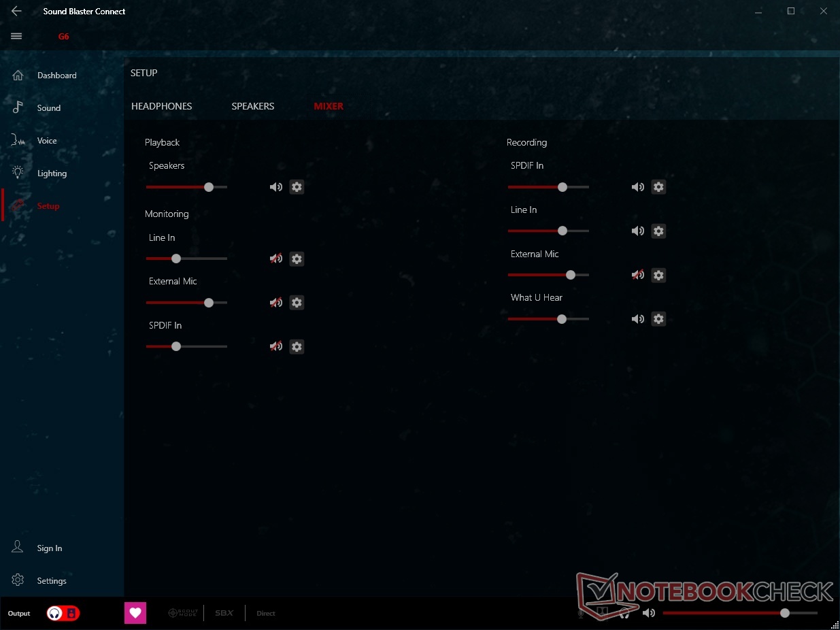Click the Monitoring section label
840x630 pixels.
coord(167,214)
